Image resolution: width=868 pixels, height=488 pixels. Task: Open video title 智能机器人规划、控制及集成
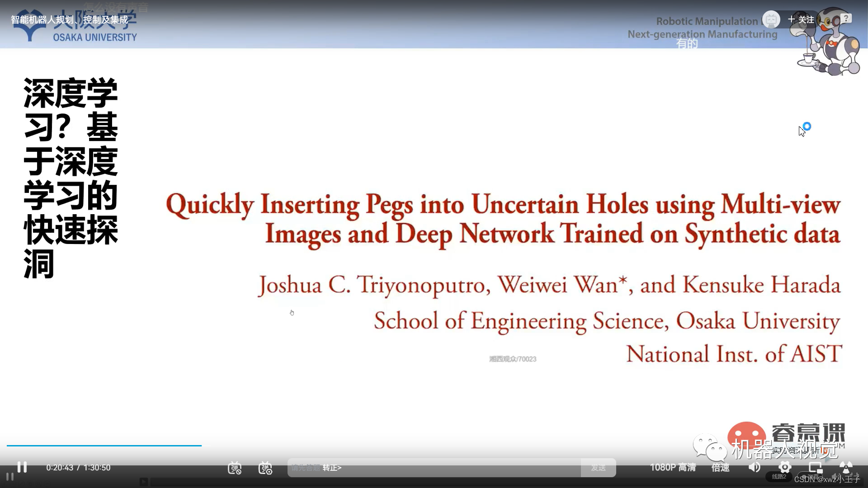[70, 19]
